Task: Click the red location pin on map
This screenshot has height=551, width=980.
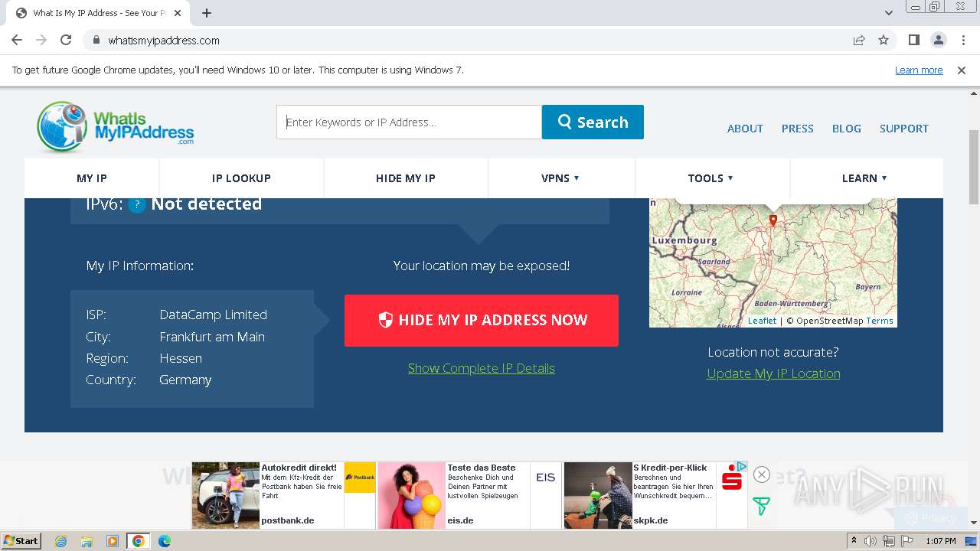Action: pyautogui.click(x=773, y=220)
